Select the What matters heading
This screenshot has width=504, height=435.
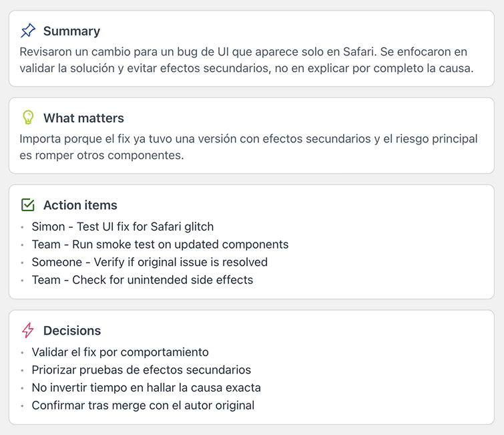point(83,118)
